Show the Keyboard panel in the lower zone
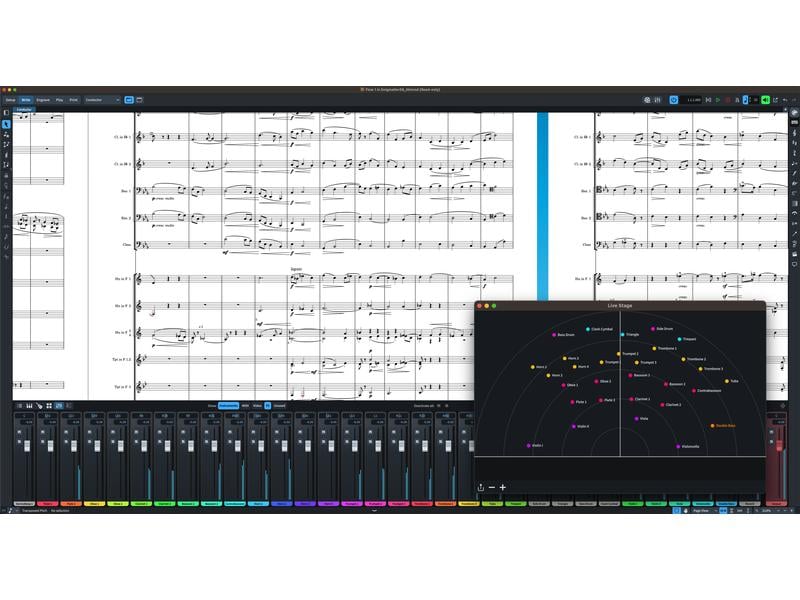800x600 pixels. pyautogui.click(x=29, y=406)
